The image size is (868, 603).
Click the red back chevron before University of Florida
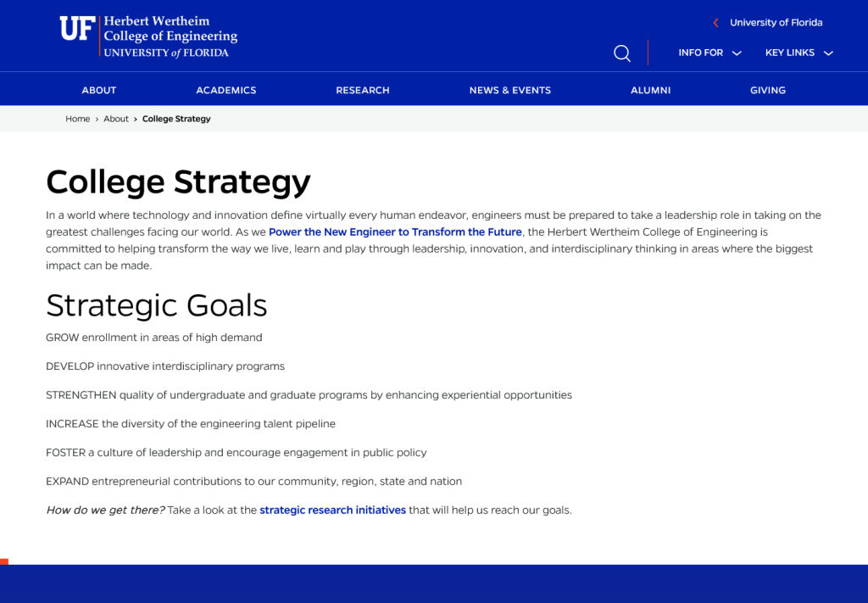click(715, 22)
